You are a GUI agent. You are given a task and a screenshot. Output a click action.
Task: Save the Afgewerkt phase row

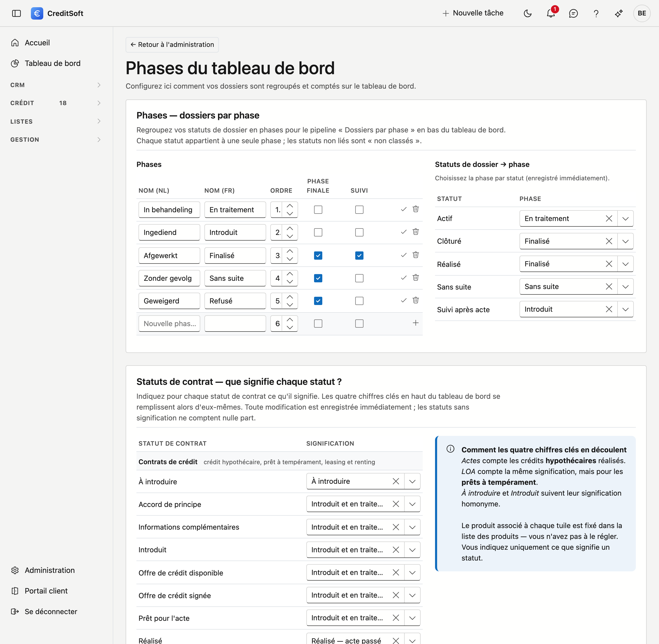(404, 255)
